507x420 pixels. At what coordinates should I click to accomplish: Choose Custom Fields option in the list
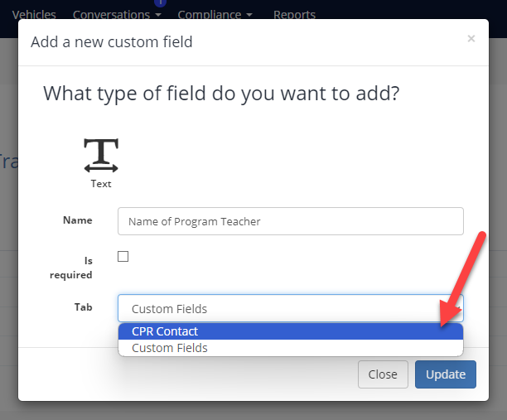pos(290,348)
